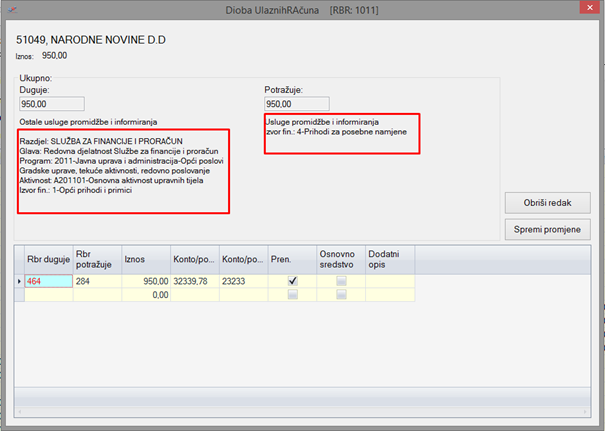Viewport: 605px width, 431px height.
Task: Click the second row's Iznos cell showing 0,00
Action: click(145, 295)
